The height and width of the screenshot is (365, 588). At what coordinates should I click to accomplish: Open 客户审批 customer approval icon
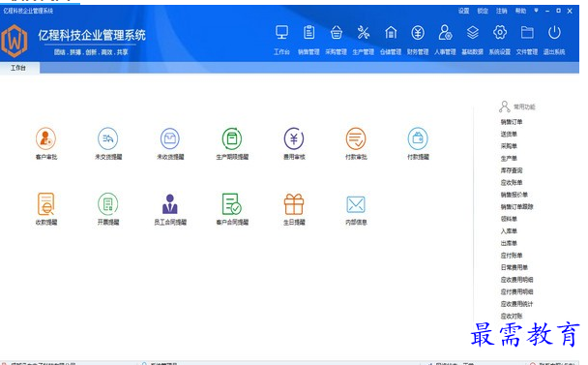point(46,138)
